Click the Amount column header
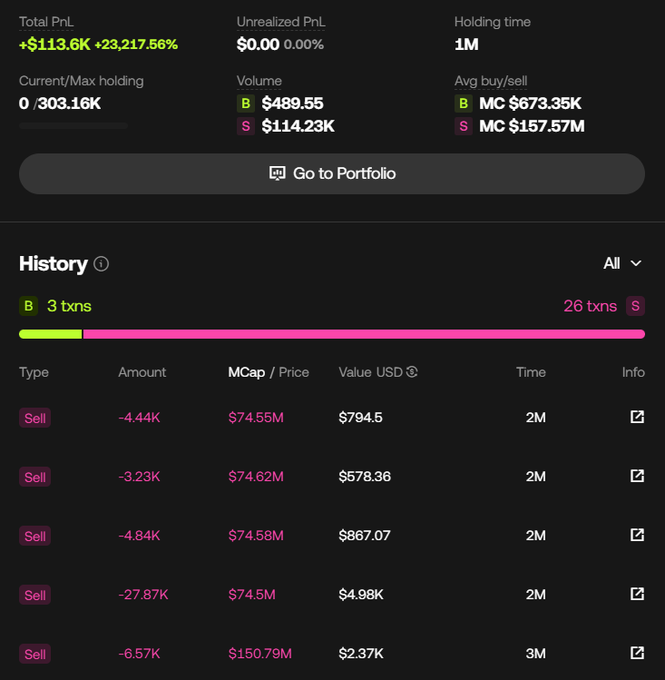 [142, 372]
